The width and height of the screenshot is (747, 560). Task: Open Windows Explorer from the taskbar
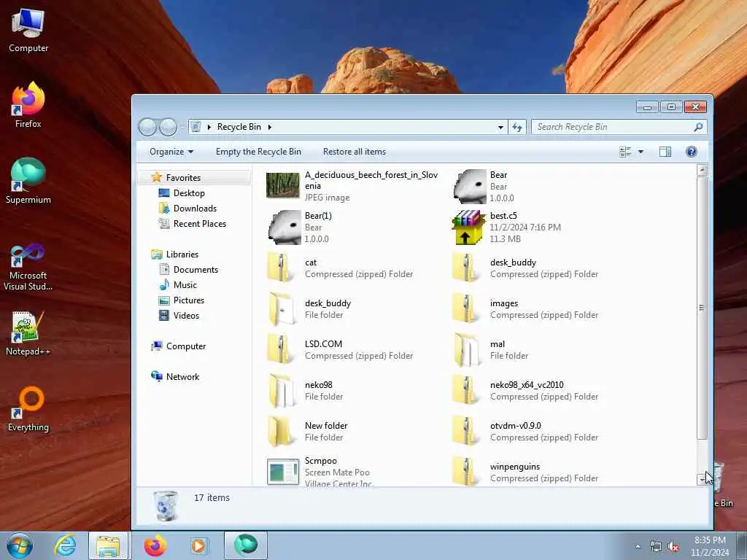pos(108,545)
